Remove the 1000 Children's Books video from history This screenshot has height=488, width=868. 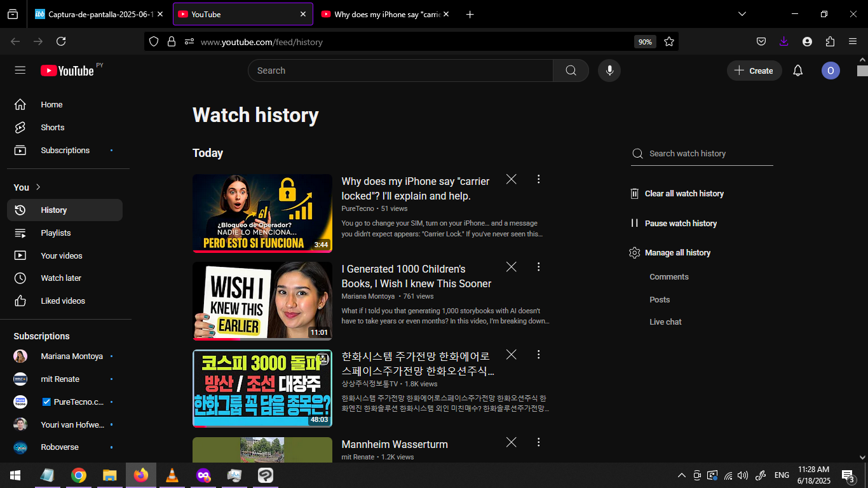click(511, 267)
